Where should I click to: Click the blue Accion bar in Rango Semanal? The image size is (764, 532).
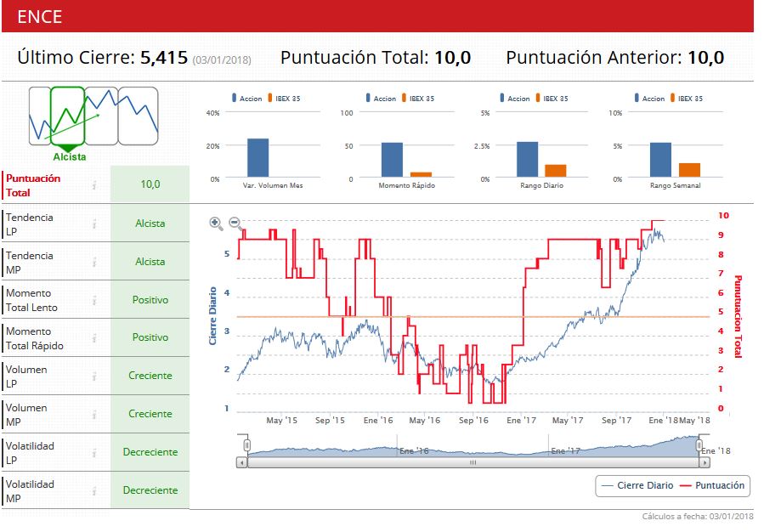pos(660,160)
